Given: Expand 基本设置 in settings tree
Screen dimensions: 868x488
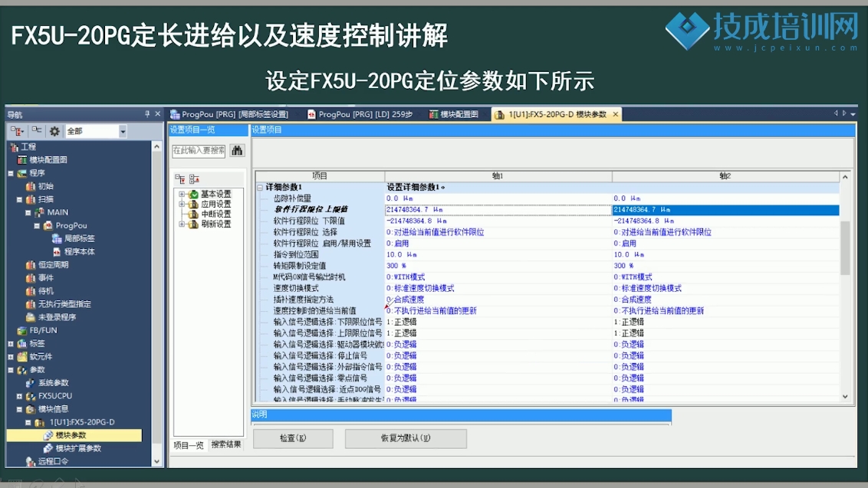Looking at the screenshot, I should point(182,195).
